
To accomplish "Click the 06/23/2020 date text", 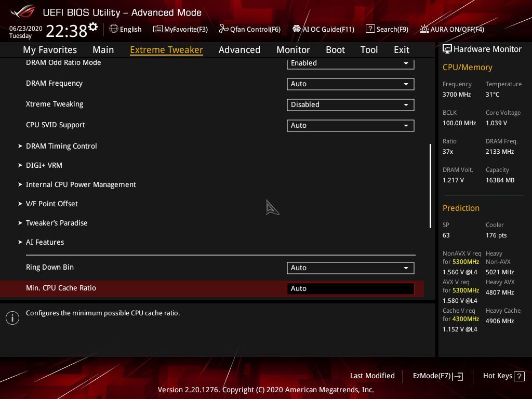I will [x=26, y=29].
